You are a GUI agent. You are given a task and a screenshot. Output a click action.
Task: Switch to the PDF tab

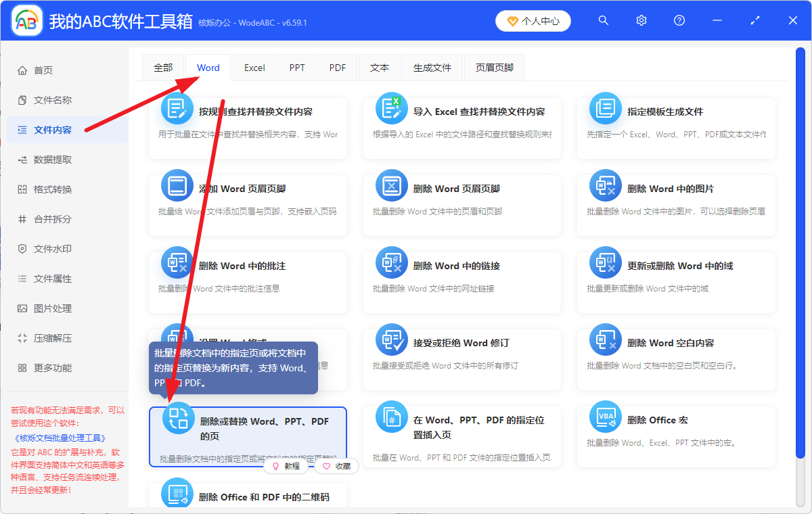(337, 67)
